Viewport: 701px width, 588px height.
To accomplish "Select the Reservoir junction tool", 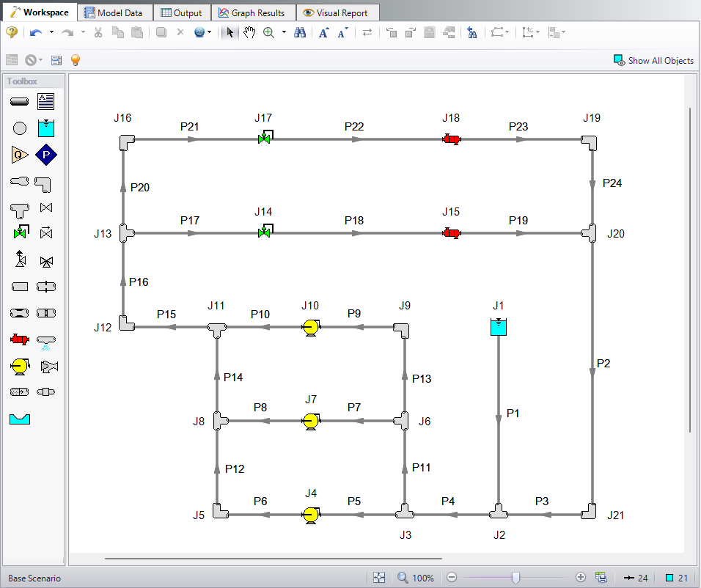I will [x=46, y=128].
